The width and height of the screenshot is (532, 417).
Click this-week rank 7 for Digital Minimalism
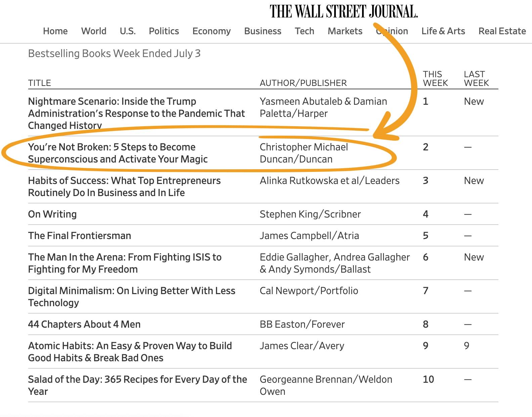[426, 291]
